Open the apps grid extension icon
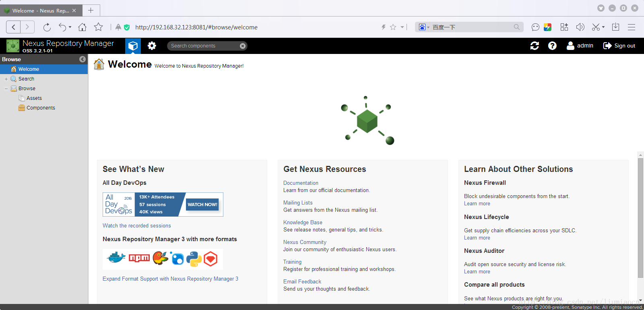The width and height of the screenshot is (644, 310). (x=564, y=27)
